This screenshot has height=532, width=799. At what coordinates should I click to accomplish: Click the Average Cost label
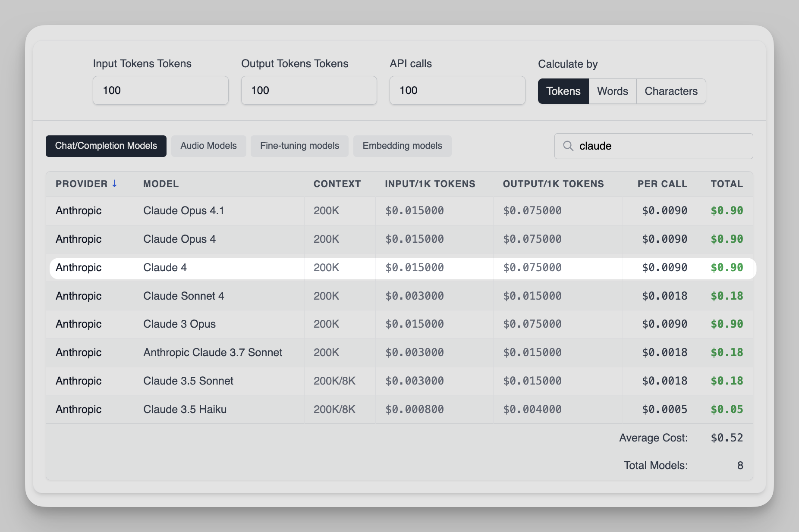click(x=653, y=438)
